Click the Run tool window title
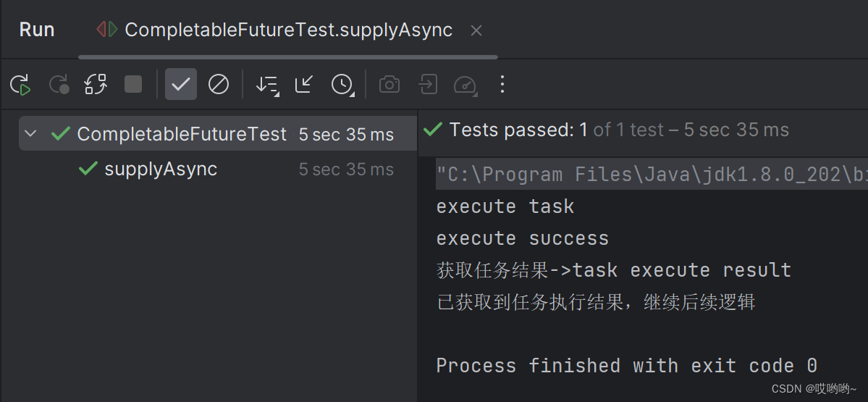The width and height of the screenshot is (868, 402). click(x=37, y=30)
